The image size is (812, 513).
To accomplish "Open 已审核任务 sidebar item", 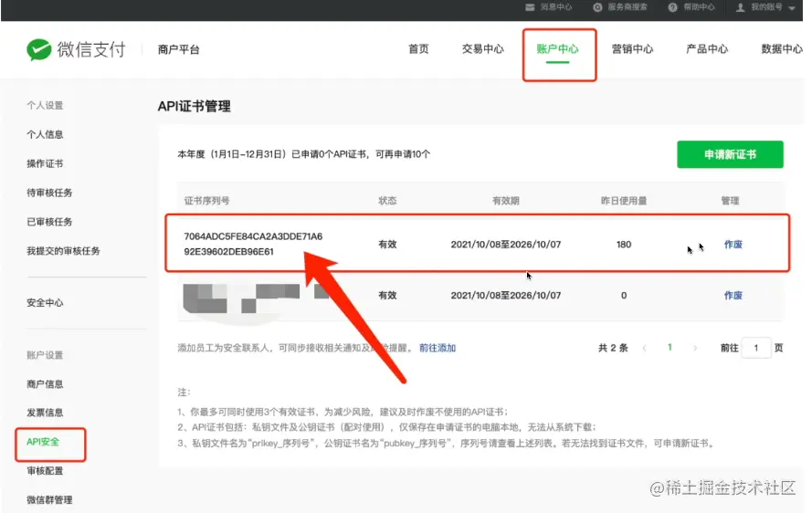I will pos(49,222).
